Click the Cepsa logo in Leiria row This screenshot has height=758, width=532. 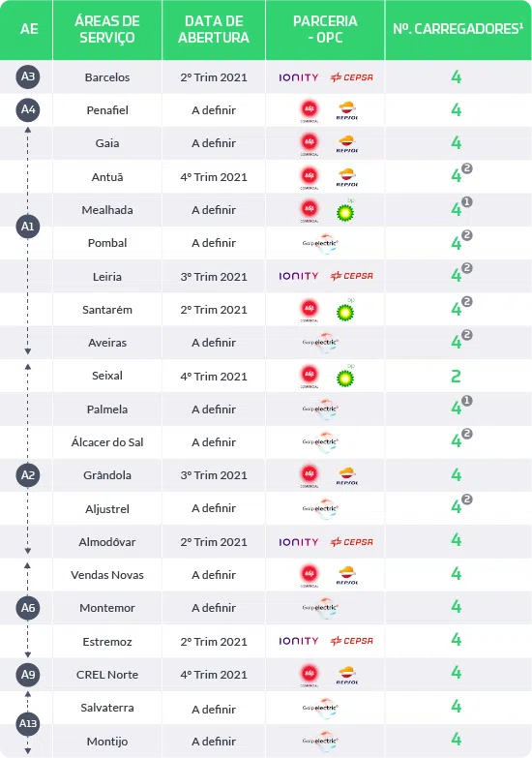(x=351, y=276)
